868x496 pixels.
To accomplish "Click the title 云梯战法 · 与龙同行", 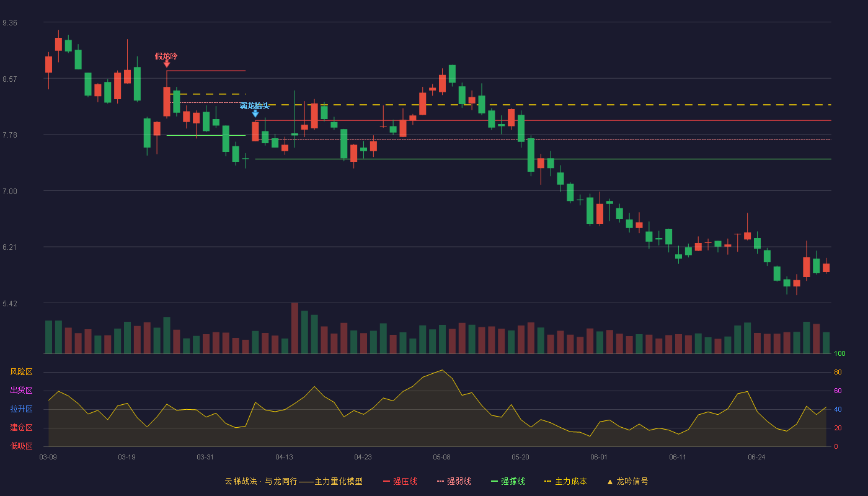I will tap(260, 481).
